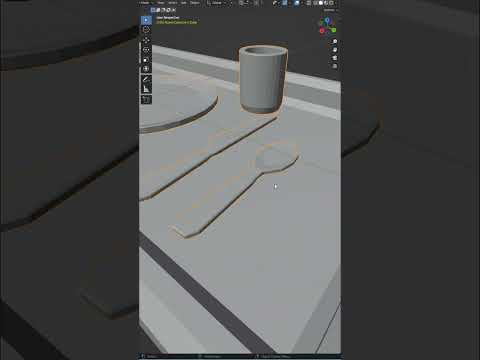Select the Rotate tool
The height and width of the screenshot is (360, 480).
[146, 50]
